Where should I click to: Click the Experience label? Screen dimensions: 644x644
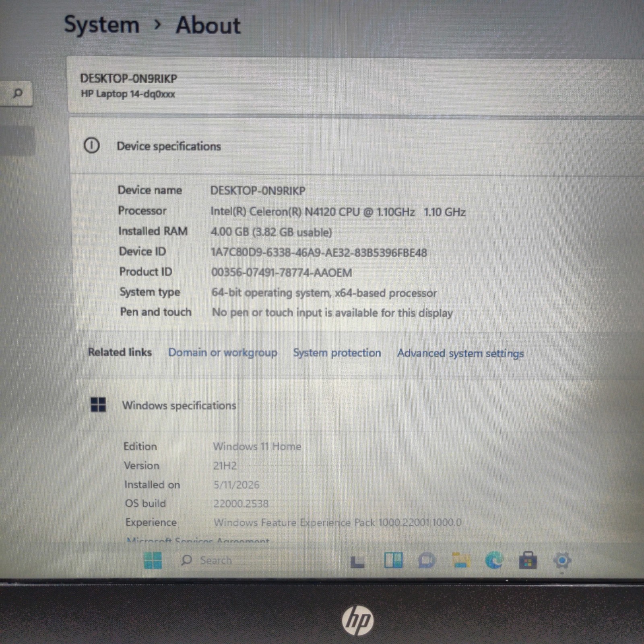pos(151,522)
